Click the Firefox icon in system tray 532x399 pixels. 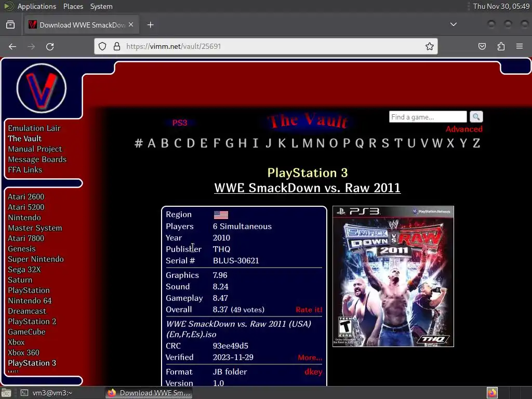click(x=492, y=393)
